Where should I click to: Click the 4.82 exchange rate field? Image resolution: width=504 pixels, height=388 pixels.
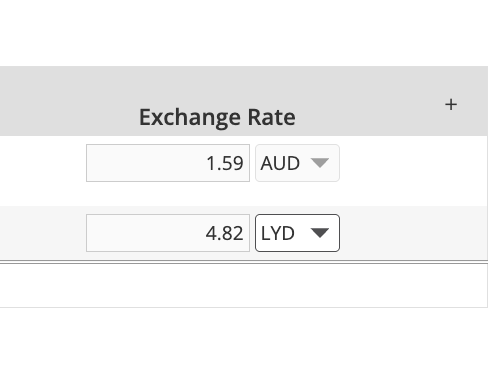(168, 233)
